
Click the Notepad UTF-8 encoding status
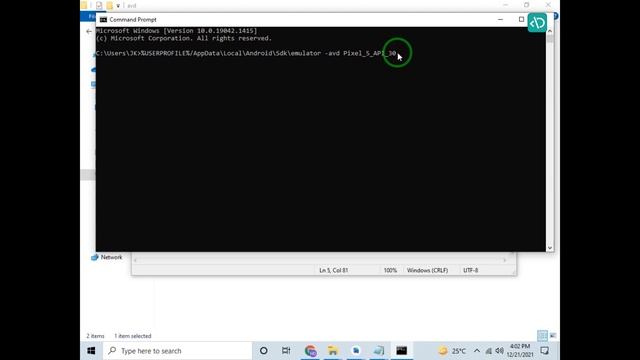[471, 270]
